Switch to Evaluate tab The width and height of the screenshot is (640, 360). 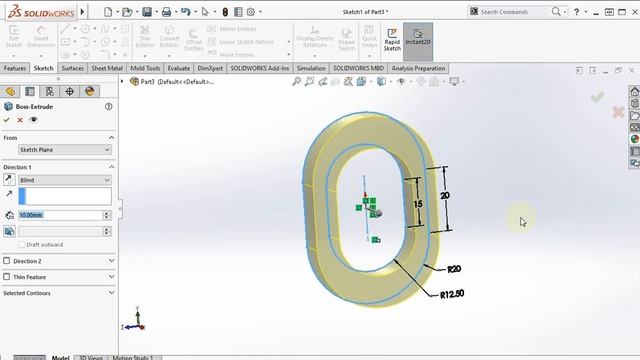179,68
